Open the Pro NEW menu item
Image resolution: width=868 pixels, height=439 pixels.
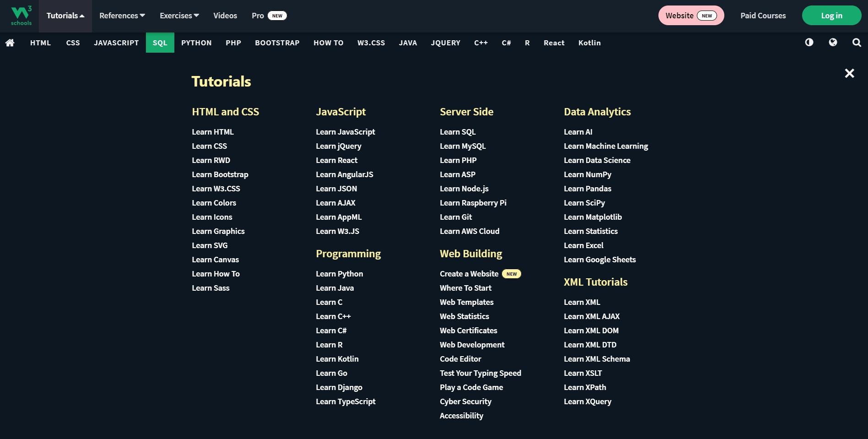click(269, 16)
